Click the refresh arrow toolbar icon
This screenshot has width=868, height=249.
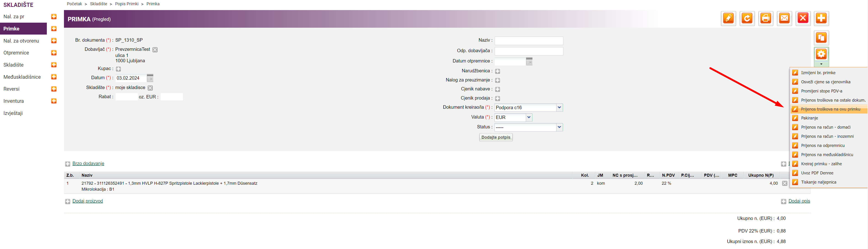tap(747, 19)
